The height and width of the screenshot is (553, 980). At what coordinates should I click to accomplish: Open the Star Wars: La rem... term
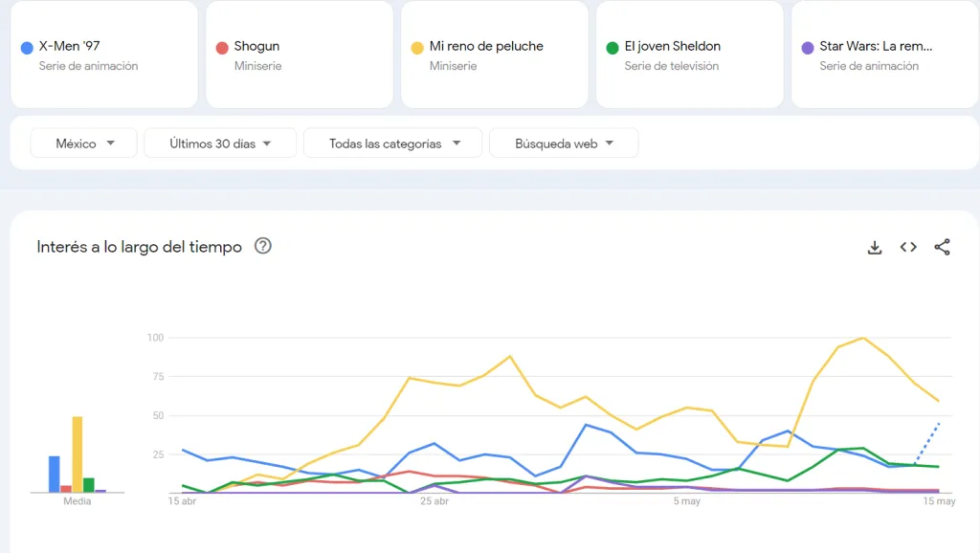click(882, 55)
